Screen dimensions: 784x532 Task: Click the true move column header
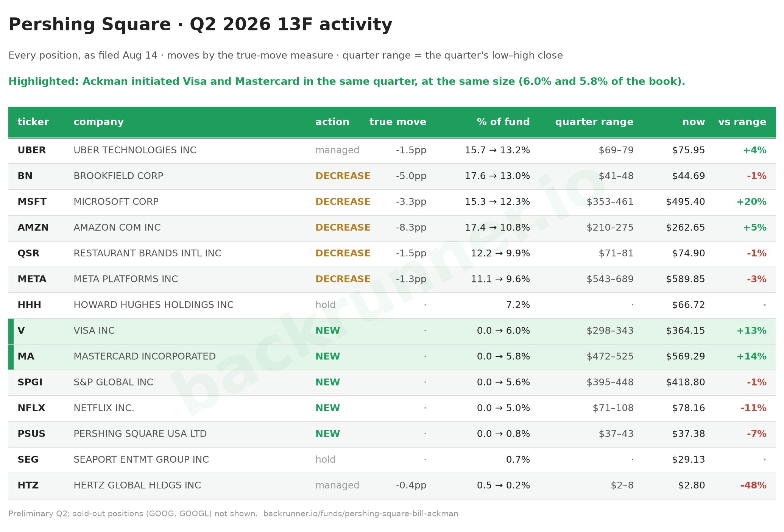[x=398, y=122]
